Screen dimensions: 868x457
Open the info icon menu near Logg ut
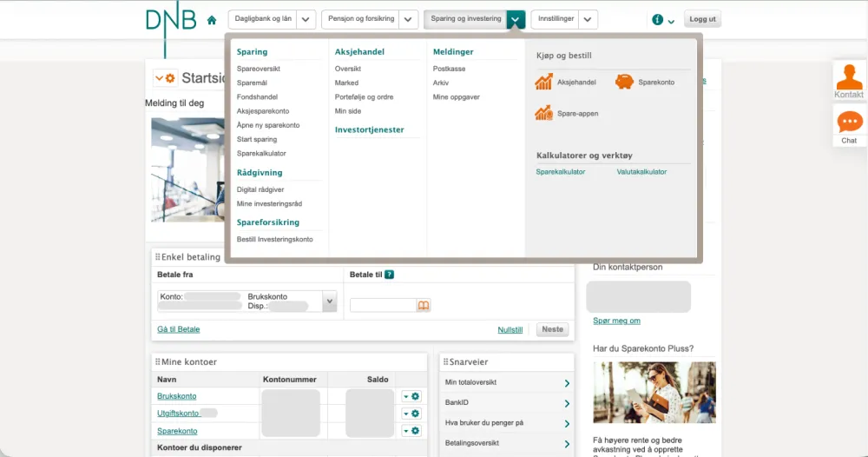coord(662,20)
